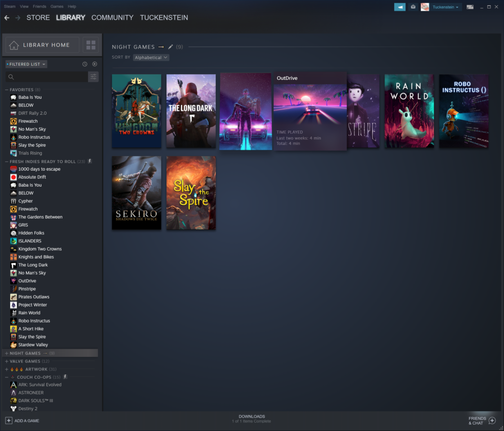The height and width of the screenshot is (431, 504).
Task: Switch to grid view beside Library Home
Action: pos(91,45)
